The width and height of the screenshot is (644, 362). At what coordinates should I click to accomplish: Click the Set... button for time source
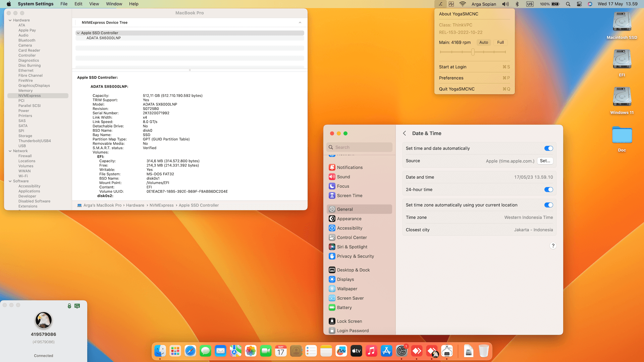(x=545, y=161)
